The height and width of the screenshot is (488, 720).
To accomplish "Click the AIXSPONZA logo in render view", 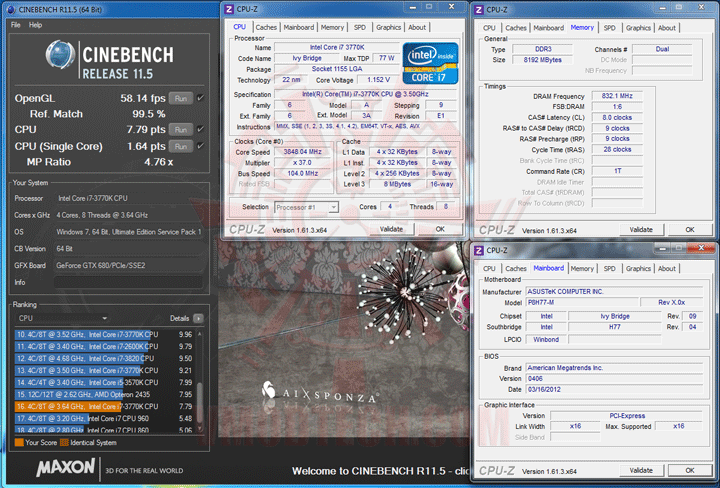I will point(320,393).
